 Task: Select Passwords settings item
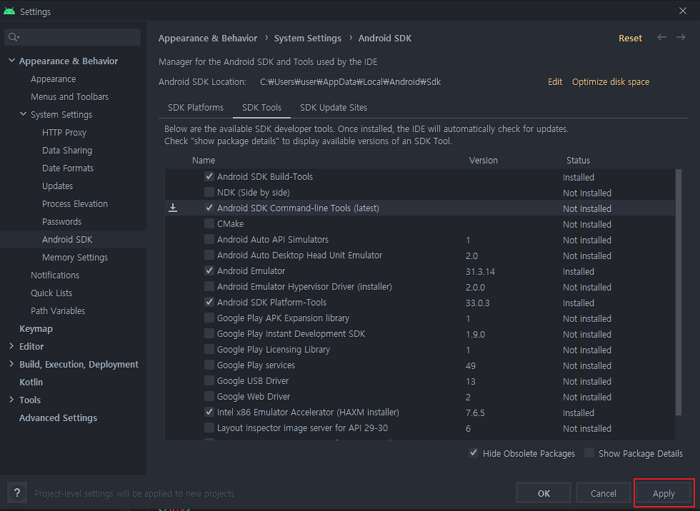point(62,222)
